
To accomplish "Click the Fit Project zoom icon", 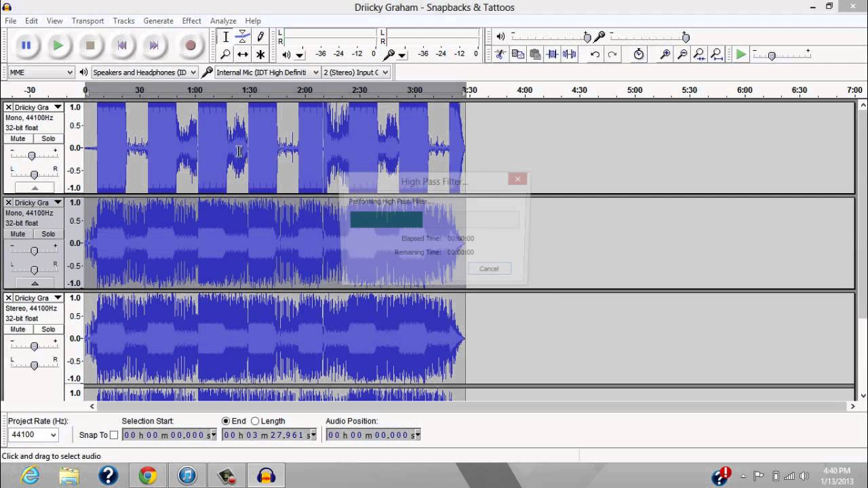I will click(x=716, y=54).
